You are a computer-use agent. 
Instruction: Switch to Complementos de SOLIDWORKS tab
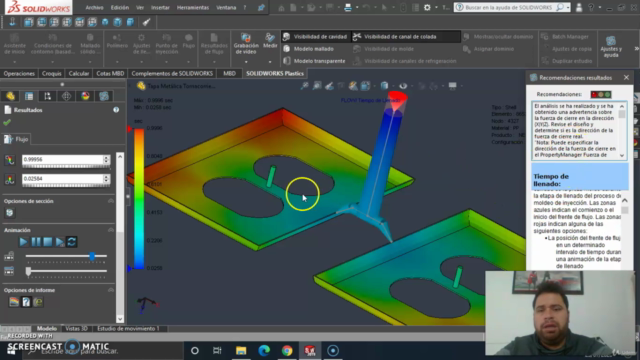172,73
